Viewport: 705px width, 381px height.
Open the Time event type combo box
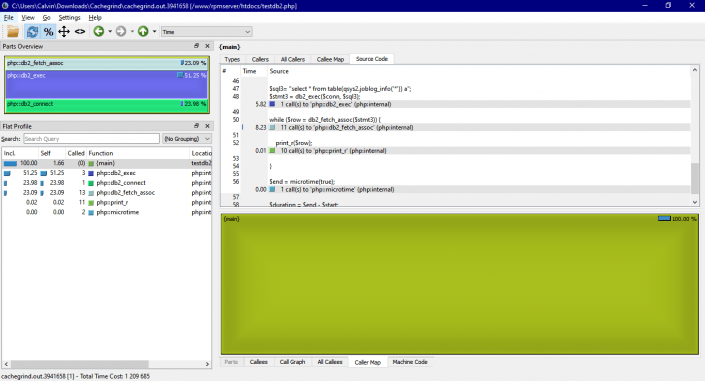206,32
